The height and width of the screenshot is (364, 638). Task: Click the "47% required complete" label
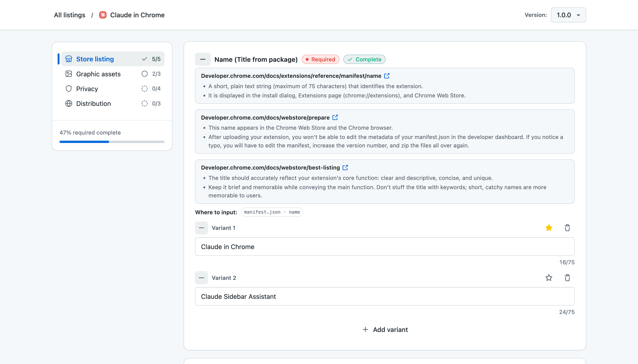coord(90,132)
